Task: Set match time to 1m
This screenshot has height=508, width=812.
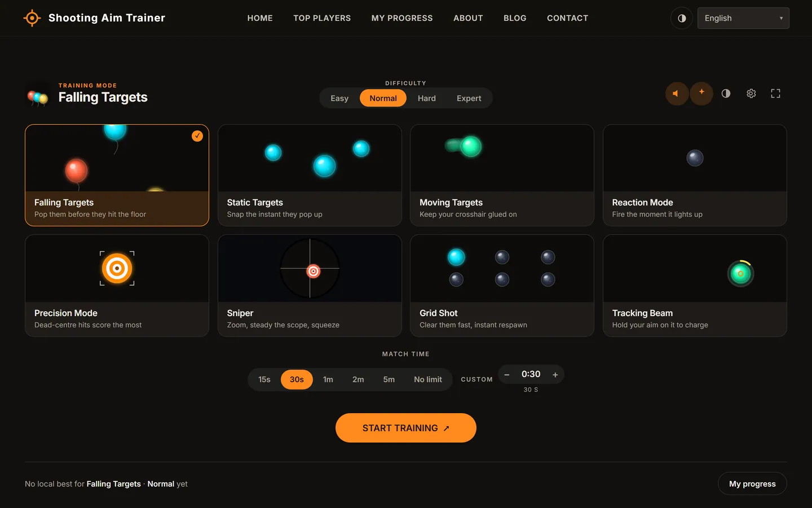Action: [328, 380]
